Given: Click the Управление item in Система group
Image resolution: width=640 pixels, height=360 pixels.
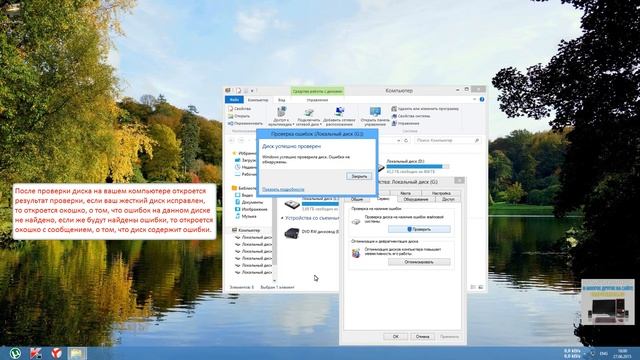Looking at the screenshot, I should pos(405,123).
